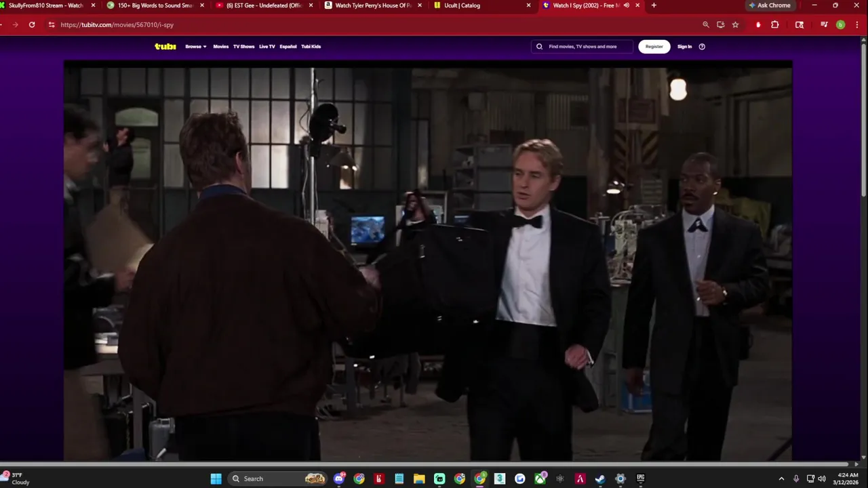Click the install app icon in address bar
Screen dimensions: 868x488
click(720, 24)
